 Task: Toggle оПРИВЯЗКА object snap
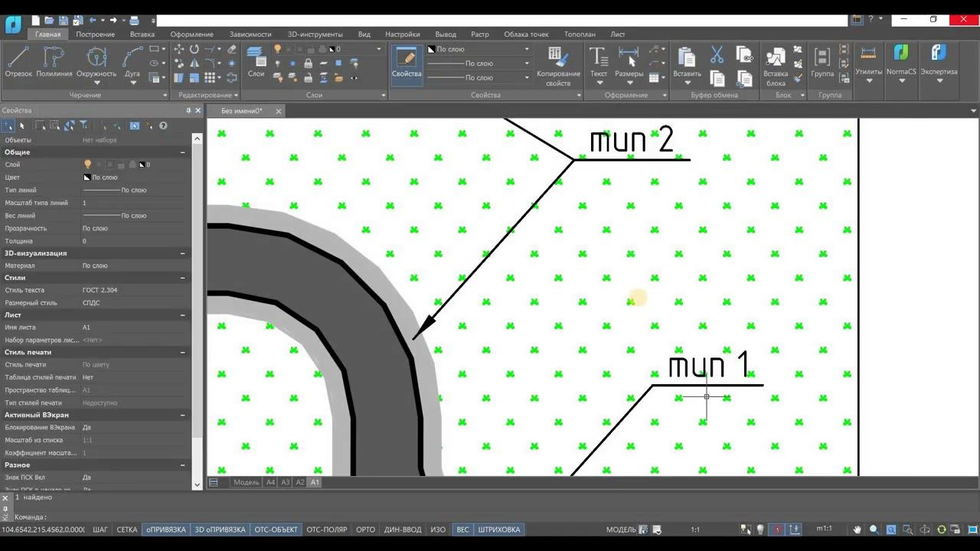point(166,530)
